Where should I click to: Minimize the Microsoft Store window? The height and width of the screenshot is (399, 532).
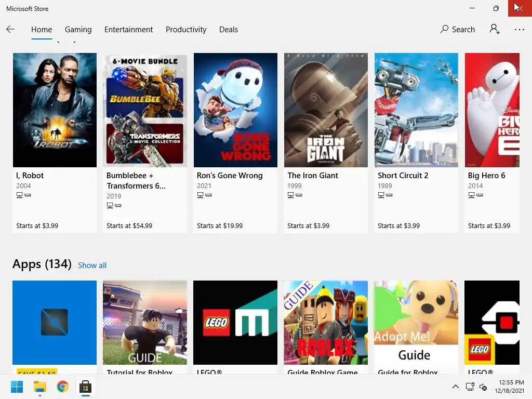pos(472,8)
